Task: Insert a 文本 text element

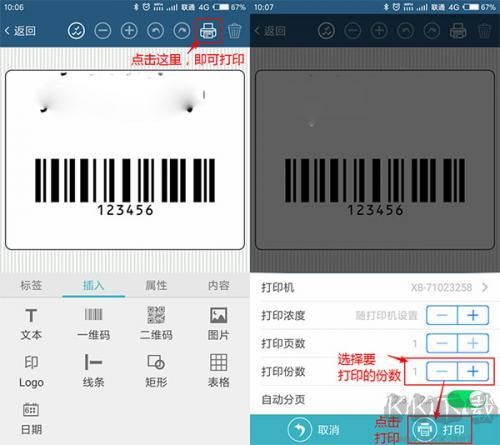Action: click(x=31, y=324)
